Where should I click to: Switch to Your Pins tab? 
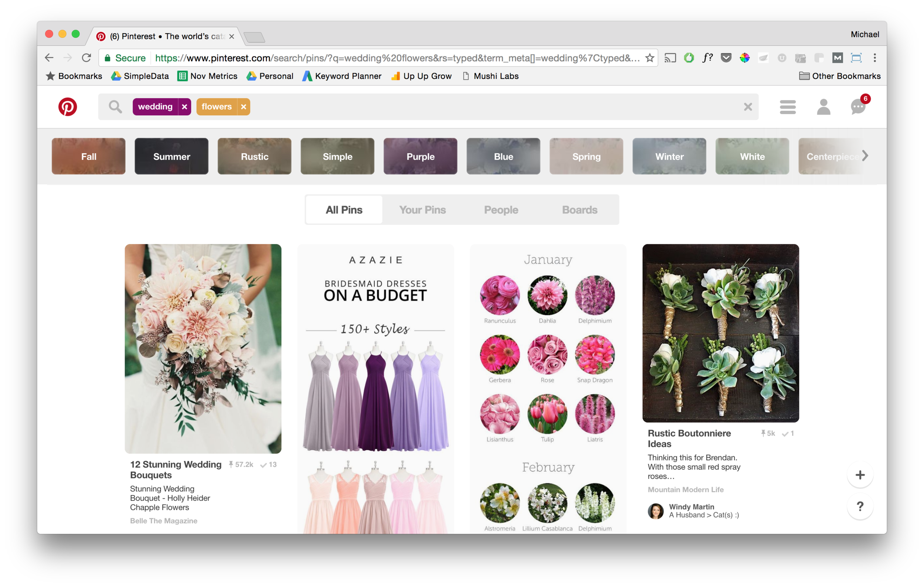pos(422,210)
